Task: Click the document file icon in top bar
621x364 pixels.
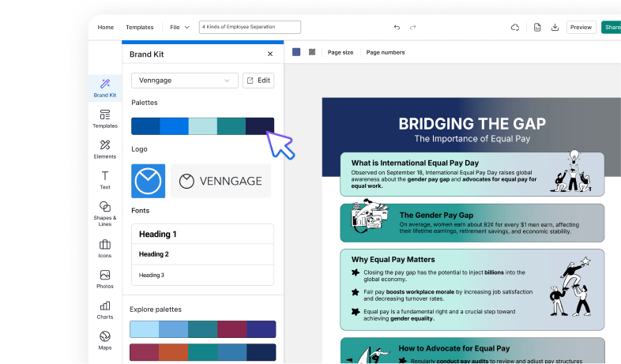Action: coord(537,28)
